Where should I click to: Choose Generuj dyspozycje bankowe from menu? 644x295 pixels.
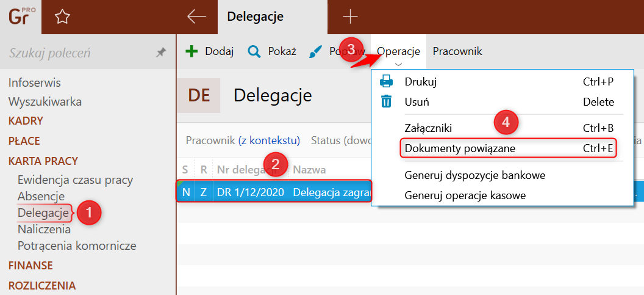point(474,175)
